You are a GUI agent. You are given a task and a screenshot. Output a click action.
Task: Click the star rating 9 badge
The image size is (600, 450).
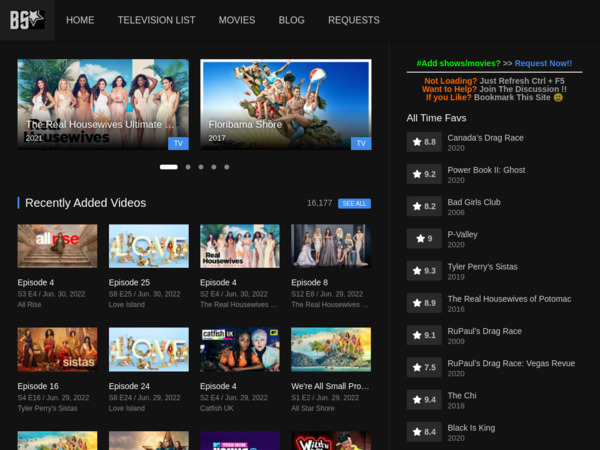click(424, 239)
